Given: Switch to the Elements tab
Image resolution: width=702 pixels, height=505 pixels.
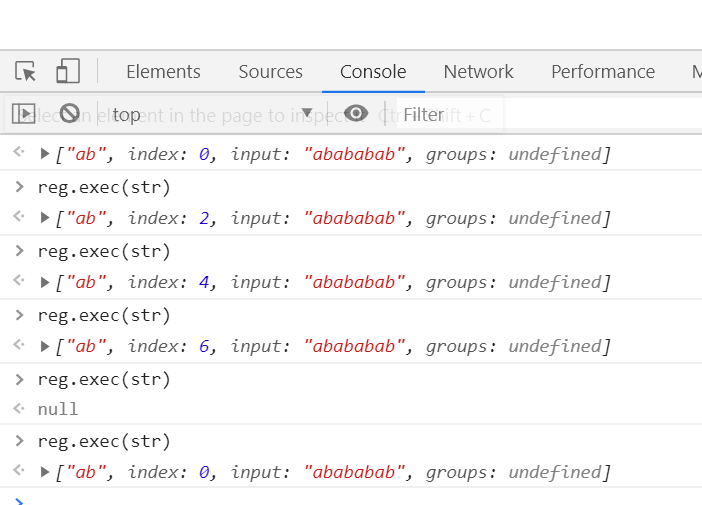Looking at the screenshot, I should tap(163, 72).
